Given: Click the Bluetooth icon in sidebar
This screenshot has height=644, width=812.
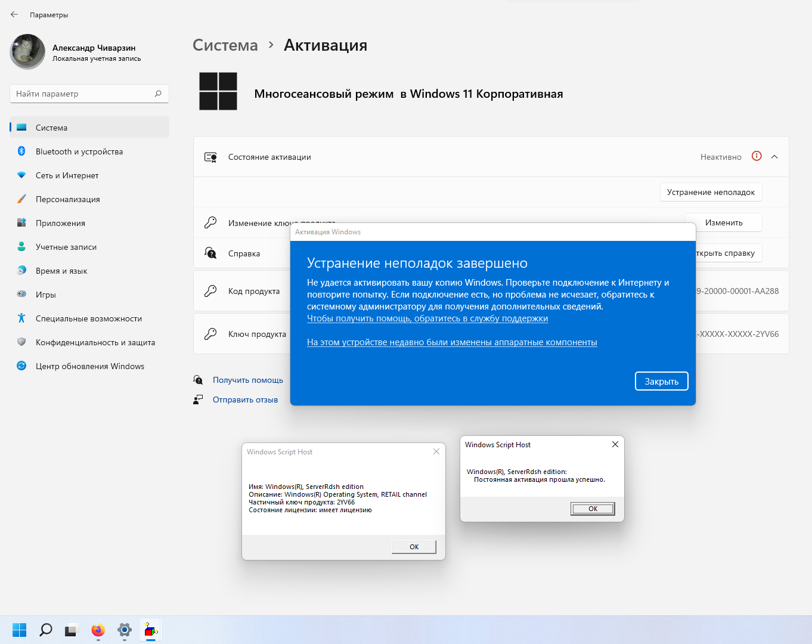Looking at the screenshot, I should click(21, 151).
